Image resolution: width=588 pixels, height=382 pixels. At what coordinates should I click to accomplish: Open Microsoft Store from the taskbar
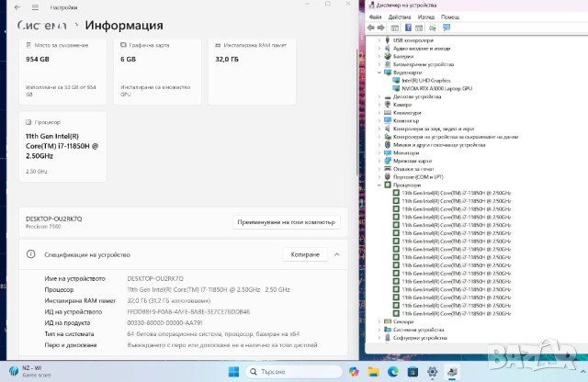pos(413,372)
